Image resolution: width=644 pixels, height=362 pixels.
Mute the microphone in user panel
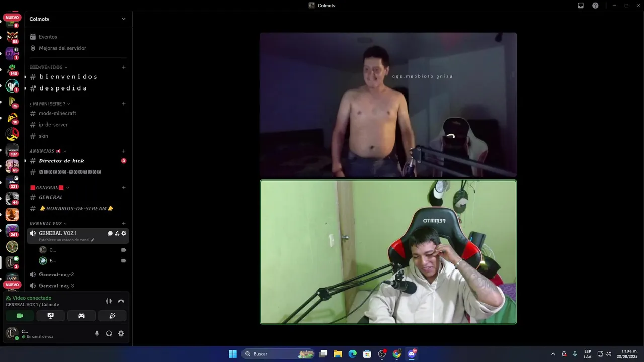[x=97, y=333]
